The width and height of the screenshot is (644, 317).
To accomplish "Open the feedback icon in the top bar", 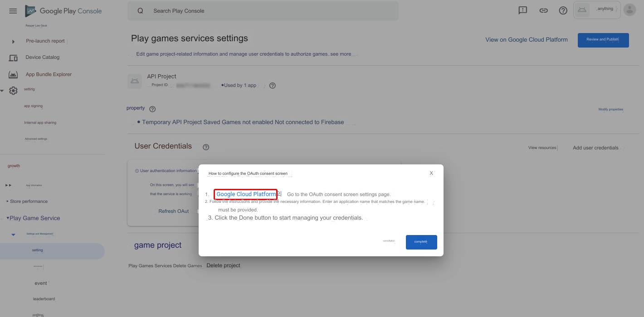I will (523, 10).
